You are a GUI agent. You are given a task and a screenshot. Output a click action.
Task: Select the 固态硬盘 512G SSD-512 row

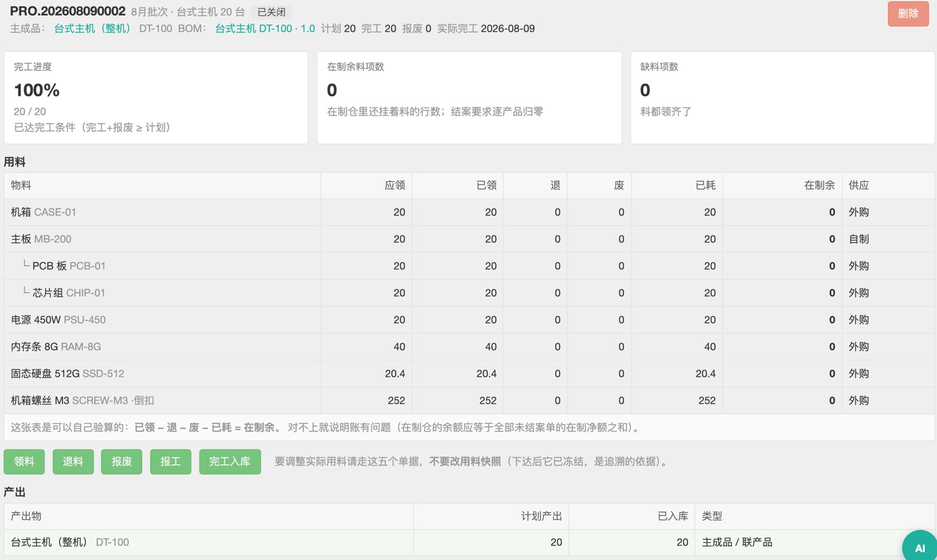coord(469,374)
